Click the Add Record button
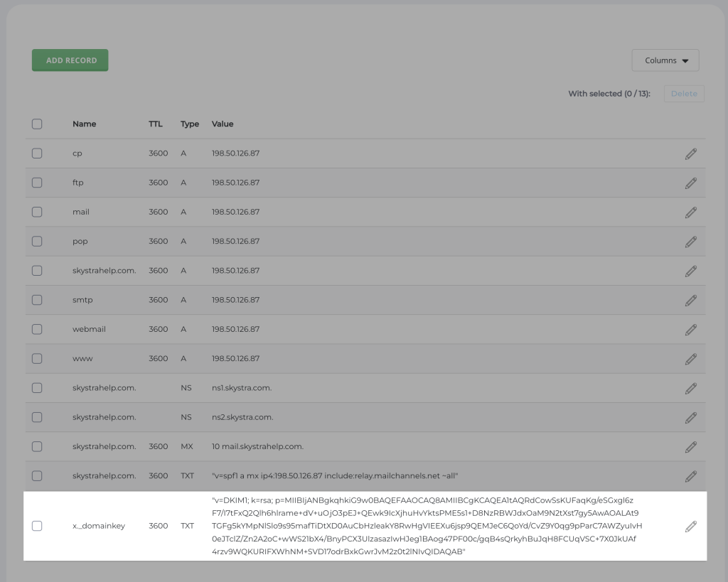The width and height of the screenshot is (728, 582). 70,60
